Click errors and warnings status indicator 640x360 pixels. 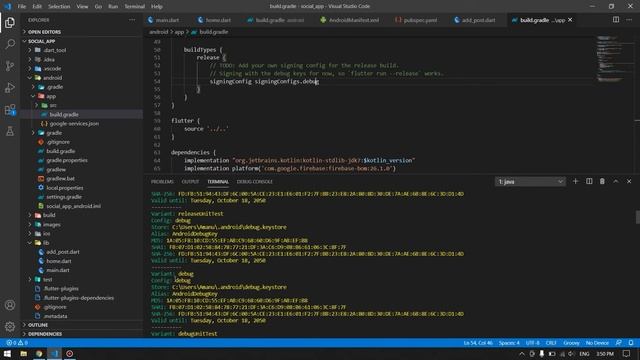point(17,343)
